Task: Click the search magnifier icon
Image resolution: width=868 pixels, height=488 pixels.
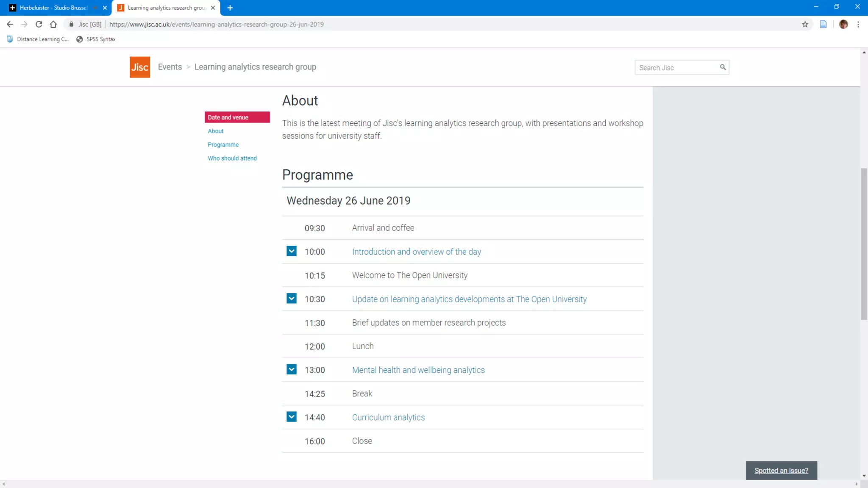Action: pos(723,67)
